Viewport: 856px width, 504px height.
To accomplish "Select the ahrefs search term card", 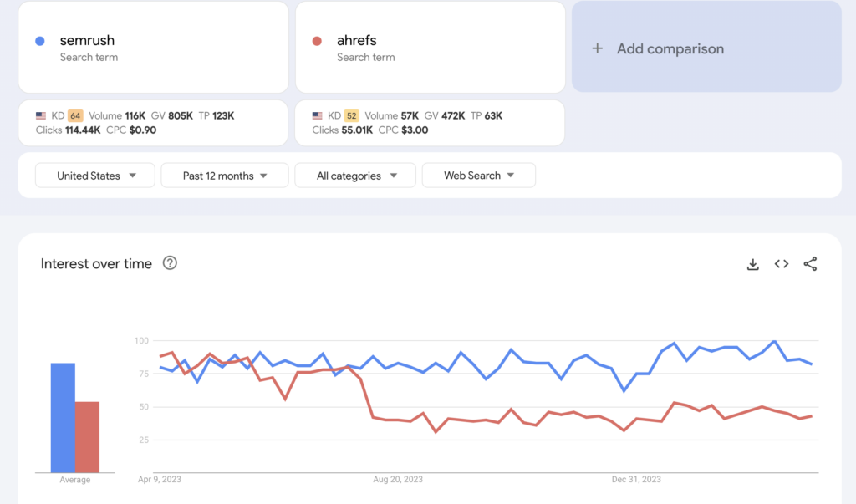I will tap(430, 46).
